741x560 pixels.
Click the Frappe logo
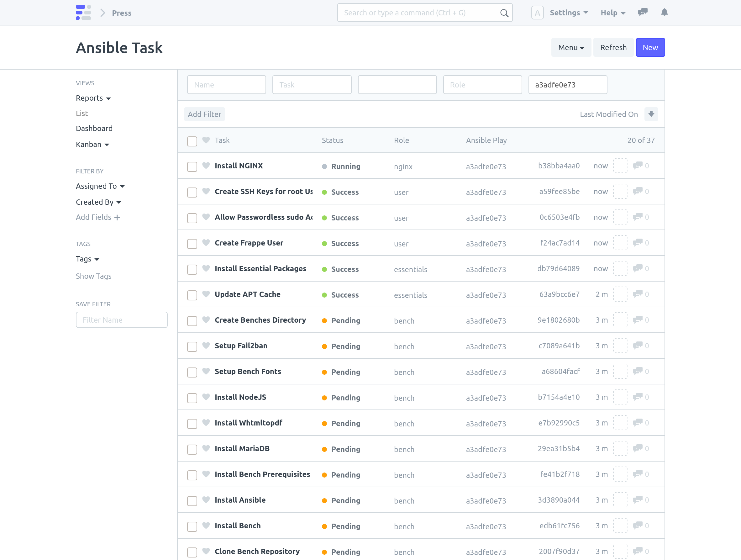coord(83,13)
